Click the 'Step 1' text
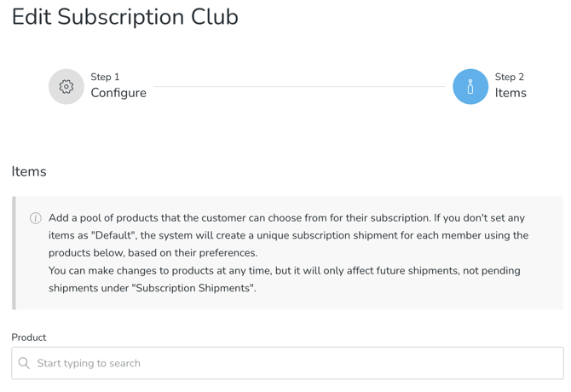Screen dimensions: 571x392 click(x=105, y=77)
